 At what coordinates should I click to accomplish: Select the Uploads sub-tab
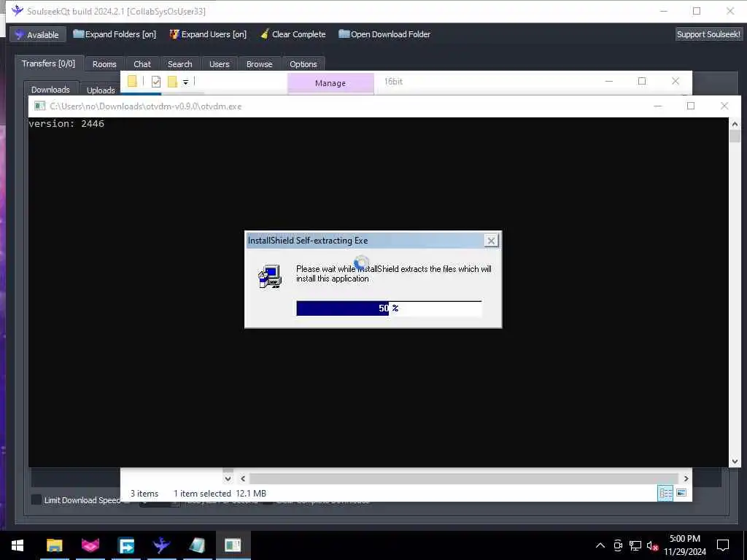point(101,90)
